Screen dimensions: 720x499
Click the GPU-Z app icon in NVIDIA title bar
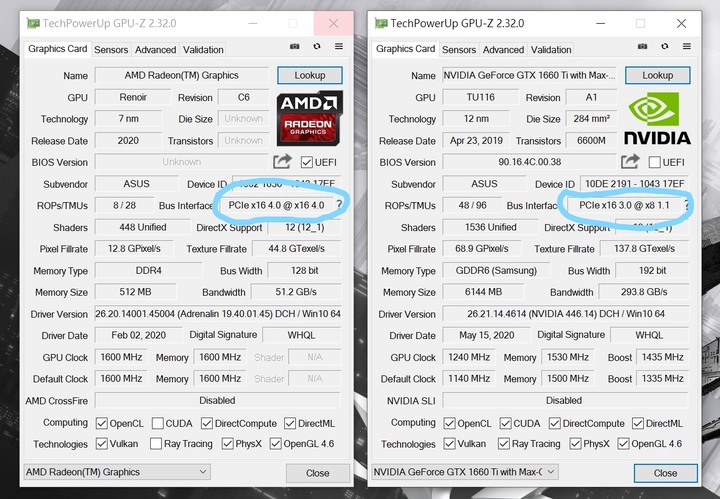[381, 23]
